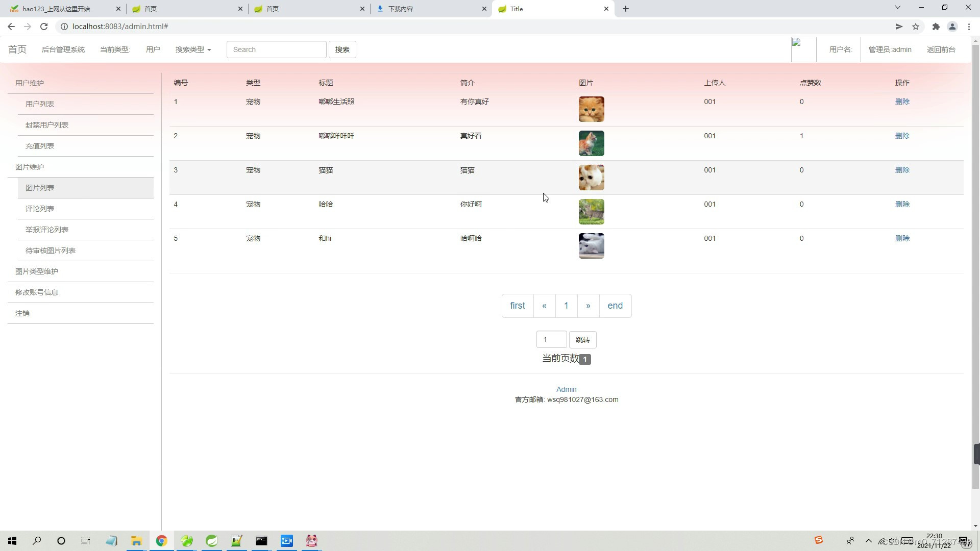980x551 pixels.
Task: Open Windows Search in the taskbar
Action: pyautogui.click(x=37, y=541)
